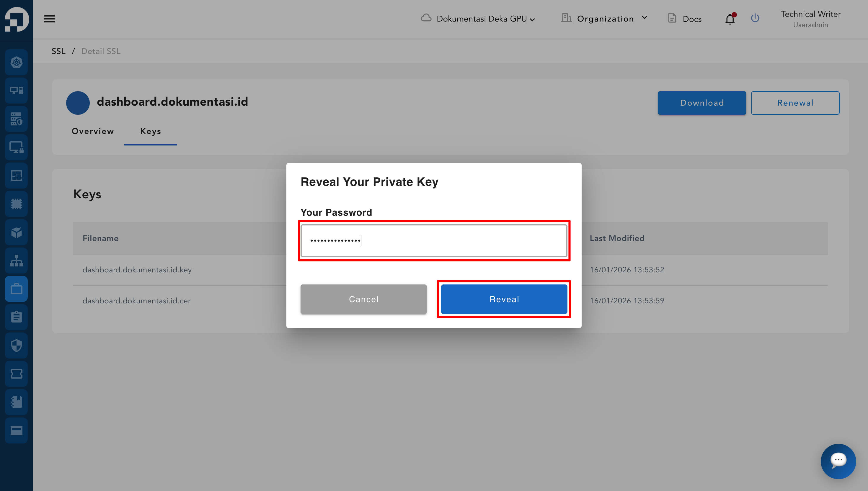Open the notifications bell
The width and height of the screenshot is (868, 491).
[730, 19]
